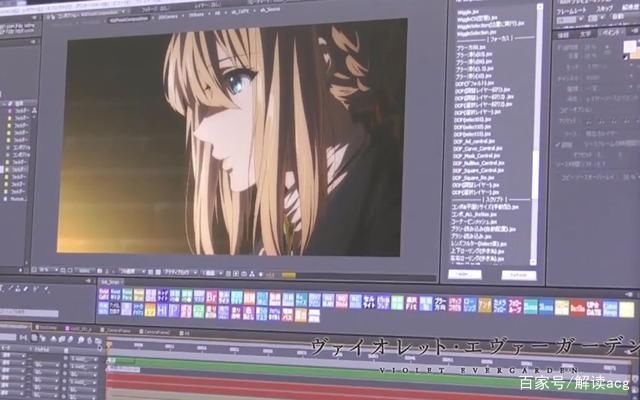The height and width of the screenshot is (400, 640).
Task: Select DOF_Nullbox_Control.jsx in the list
Action: [x=478, y=163]
